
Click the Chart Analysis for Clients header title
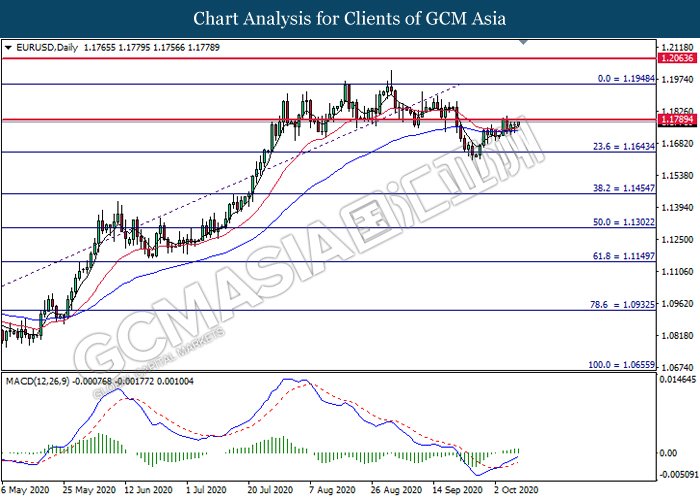pos(350,19)
